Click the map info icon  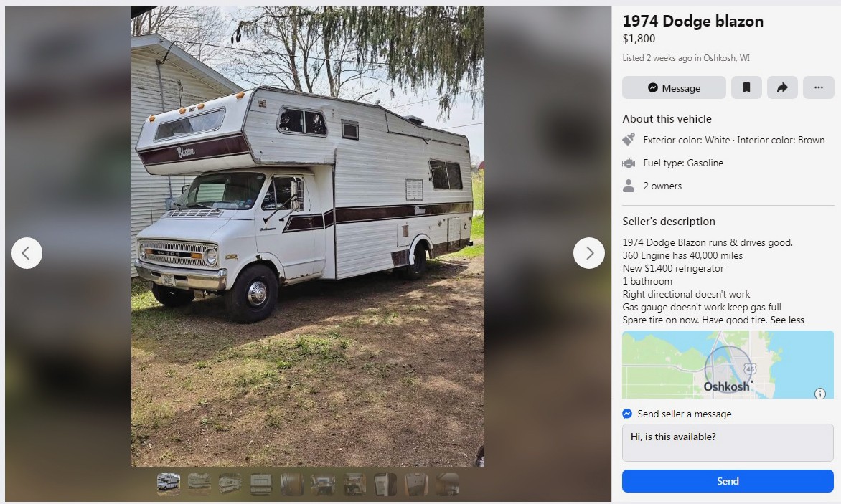point(819,394)
